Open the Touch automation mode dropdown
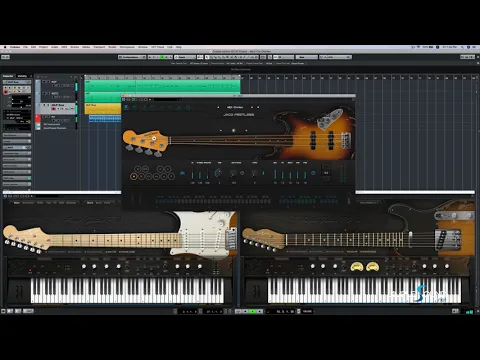Image resolution: width=480 pixels, height=360 pixels. 185,57
